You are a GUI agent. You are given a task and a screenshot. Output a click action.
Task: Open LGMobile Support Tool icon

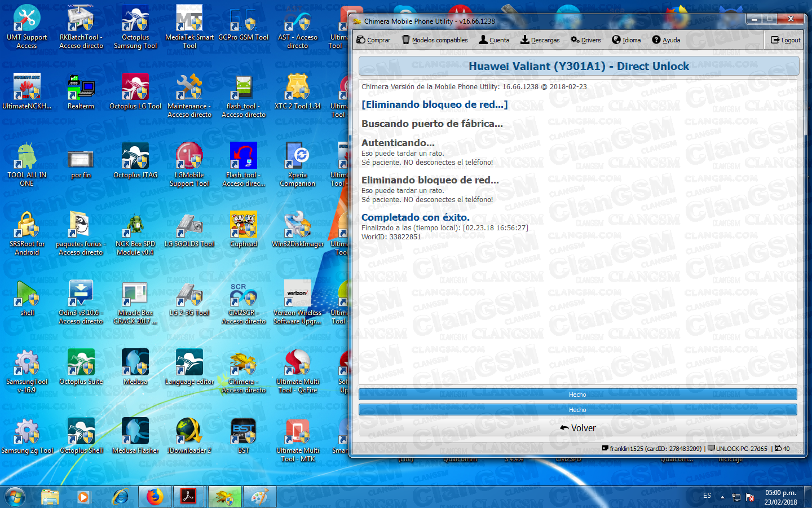(x=189, y=164)
